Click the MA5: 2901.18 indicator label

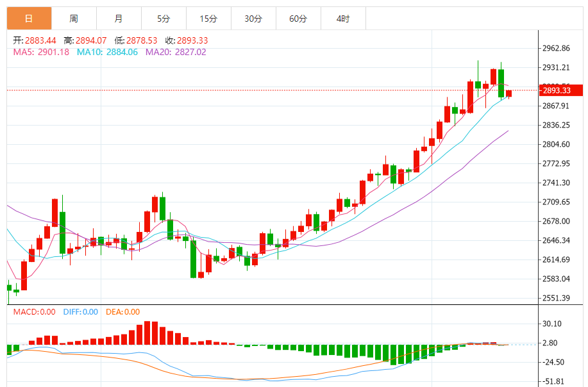[41, 52]
